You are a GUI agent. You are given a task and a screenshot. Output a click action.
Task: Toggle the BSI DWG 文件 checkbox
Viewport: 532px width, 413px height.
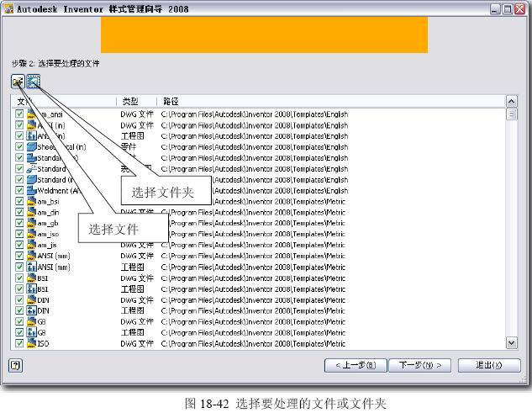(19, 278)
